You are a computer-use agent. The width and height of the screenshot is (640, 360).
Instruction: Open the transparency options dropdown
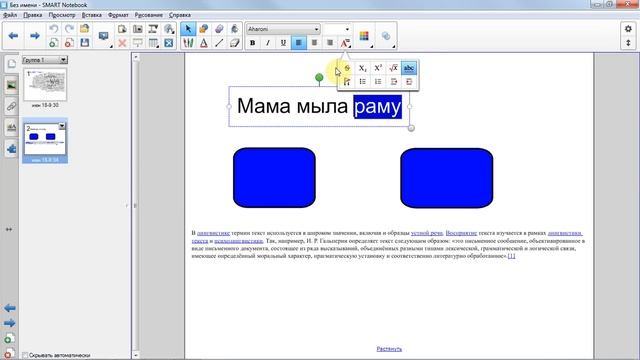[387, 36]
